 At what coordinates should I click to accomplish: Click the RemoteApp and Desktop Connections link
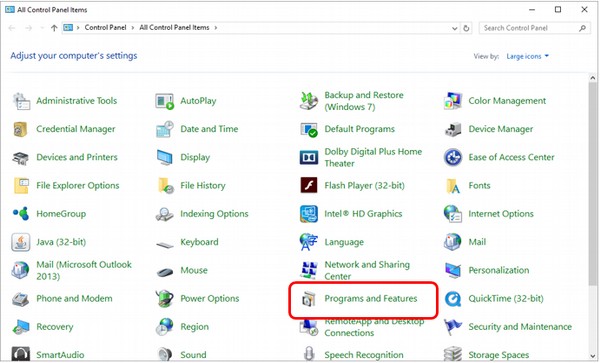click(374, 327)
